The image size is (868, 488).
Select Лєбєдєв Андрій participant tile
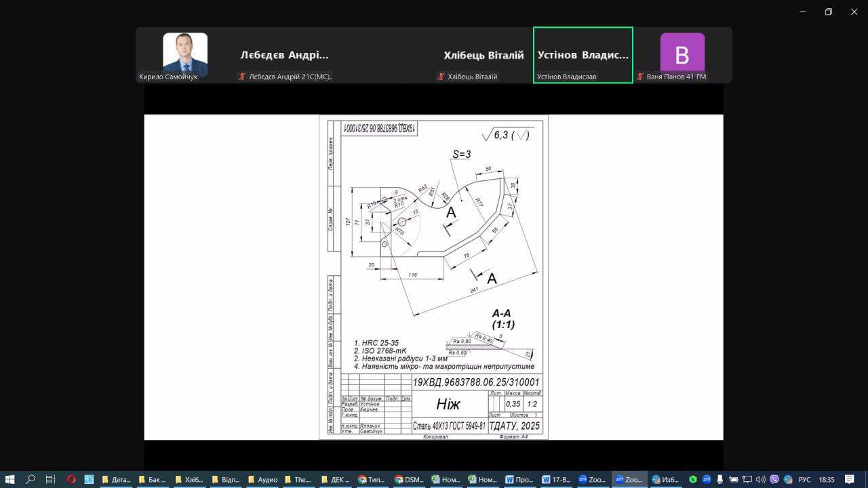click(284, 56)
